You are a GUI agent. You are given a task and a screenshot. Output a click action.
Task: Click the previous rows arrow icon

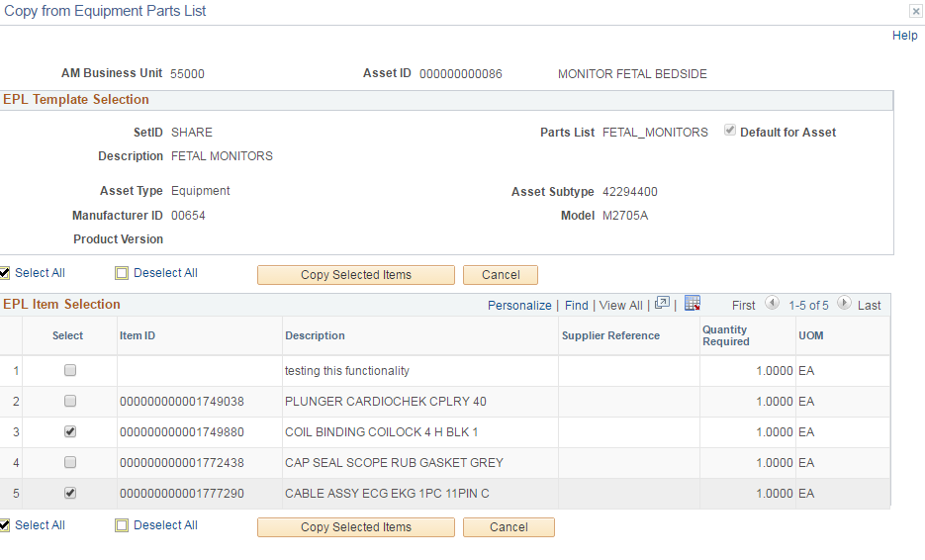[772, 304]
